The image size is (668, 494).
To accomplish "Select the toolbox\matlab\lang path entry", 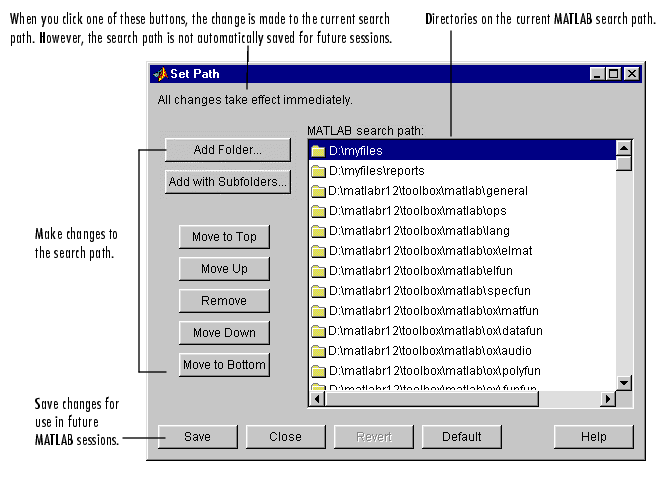I will [x=462, y=231].
